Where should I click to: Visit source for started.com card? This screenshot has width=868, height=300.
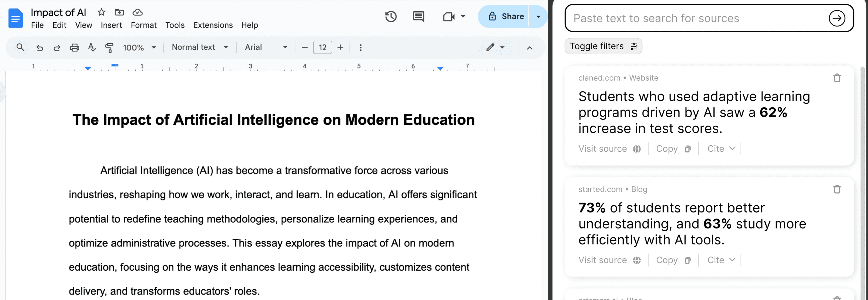pos(610,260)
